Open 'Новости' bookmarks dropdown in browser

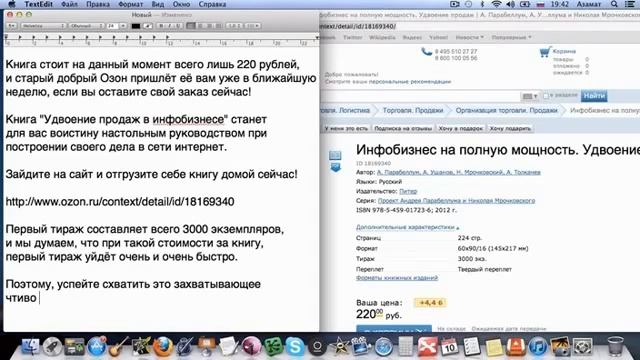[469, 37]
